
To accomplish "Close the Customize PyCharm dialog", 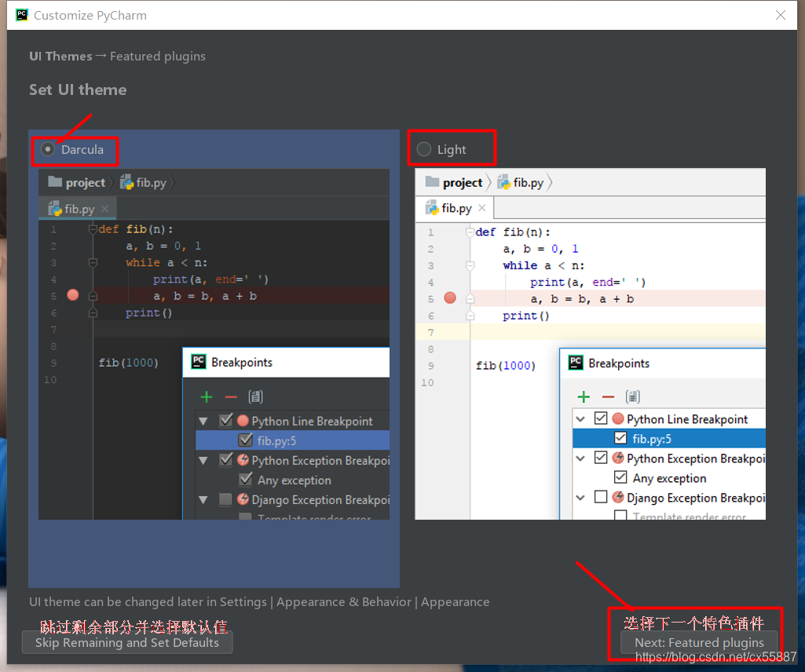I will coord(781,16).
